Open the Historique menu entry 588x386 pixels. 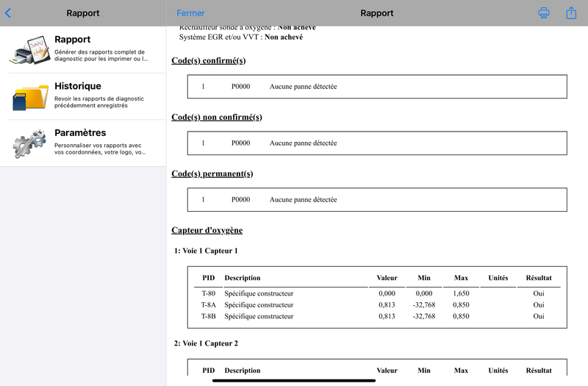[x=83, y=96]
